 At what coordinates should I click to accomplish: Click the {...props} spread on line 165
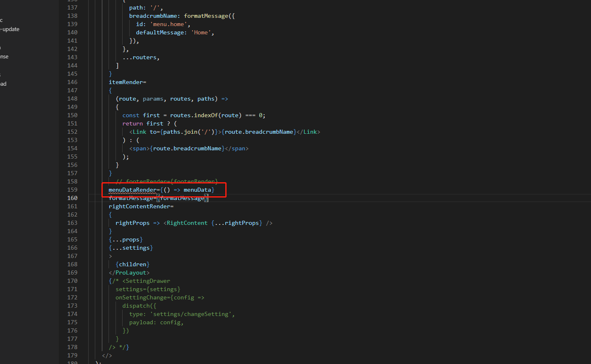point(126,239)
